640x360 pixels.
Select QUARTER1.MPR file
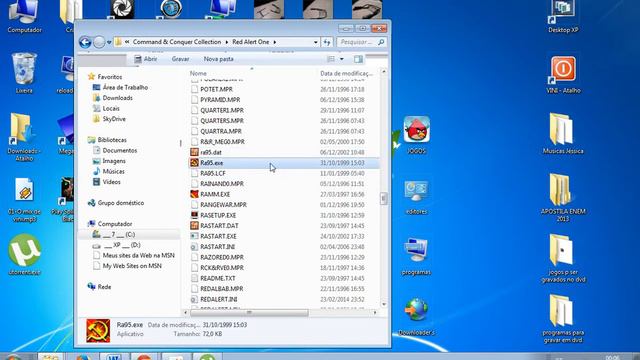222,111
